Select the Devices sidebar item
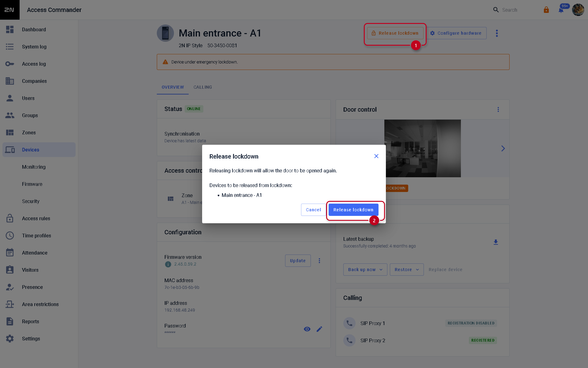The image size is (588, 368). tap(39, 150)
